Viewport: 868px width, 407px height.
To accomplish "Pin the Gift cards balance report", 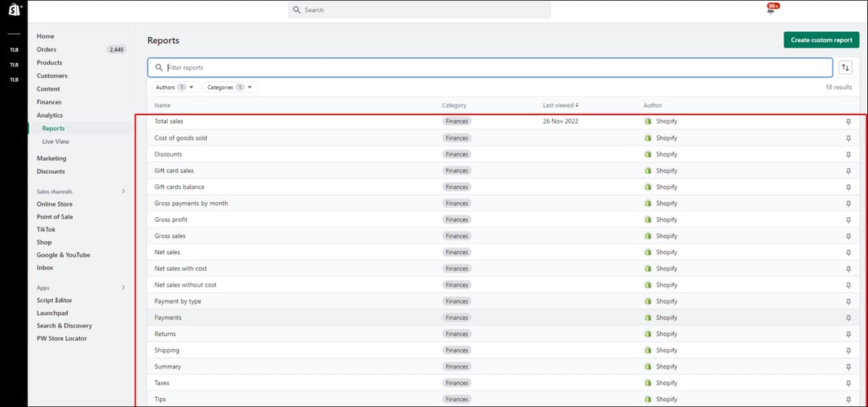I will click(848, 187).
